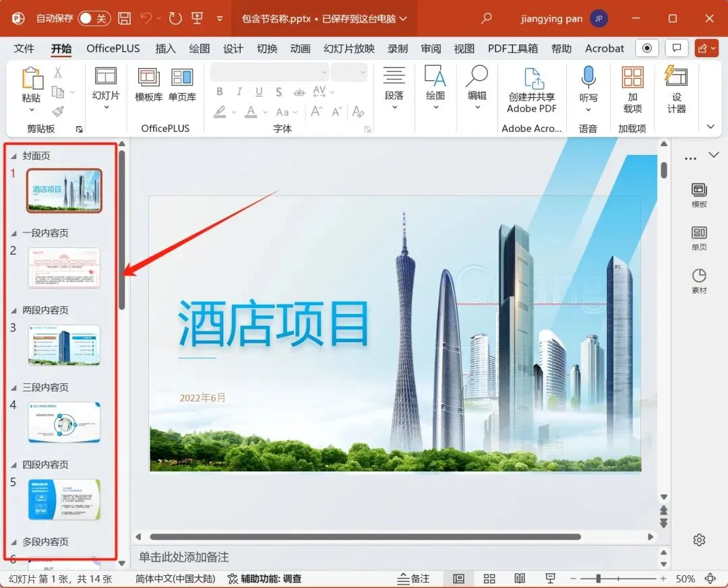Start slideshow from title bar icon
Viewport: 728px width, 588px height.
(198, 19)
